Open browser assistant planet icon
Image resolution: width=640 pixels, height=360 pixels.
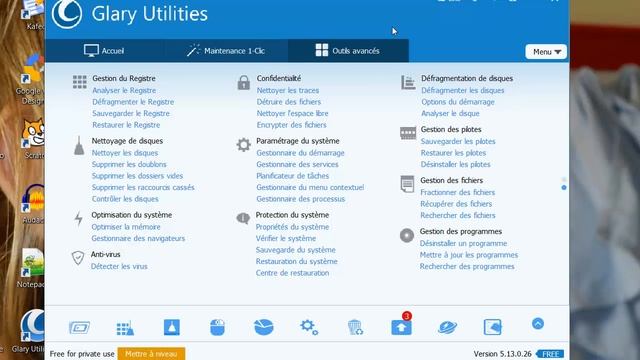(447, 327)
